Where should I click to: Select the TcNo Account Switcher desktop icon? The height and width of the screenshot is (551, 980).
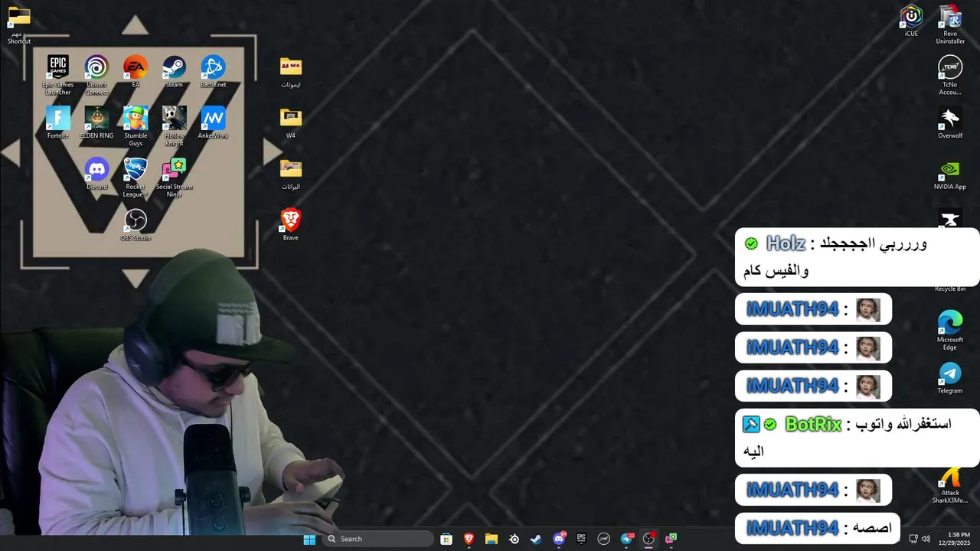point(950,75)
